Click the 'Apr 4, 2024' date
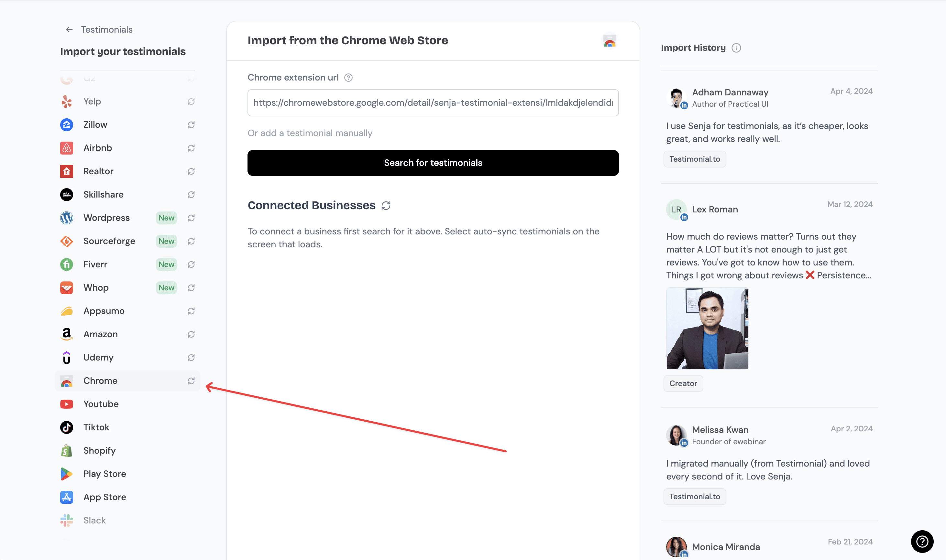This screenshot has height=560, width=946. [851, 91]
